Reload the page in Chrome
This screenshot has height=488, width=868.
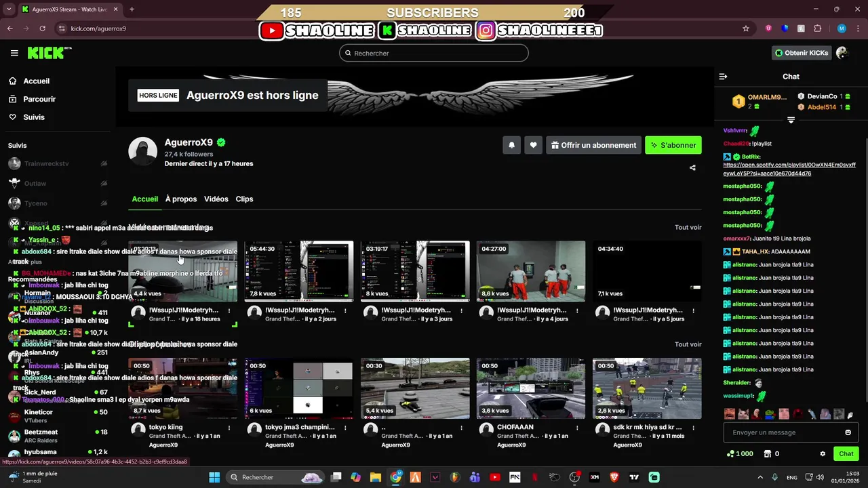42,28
